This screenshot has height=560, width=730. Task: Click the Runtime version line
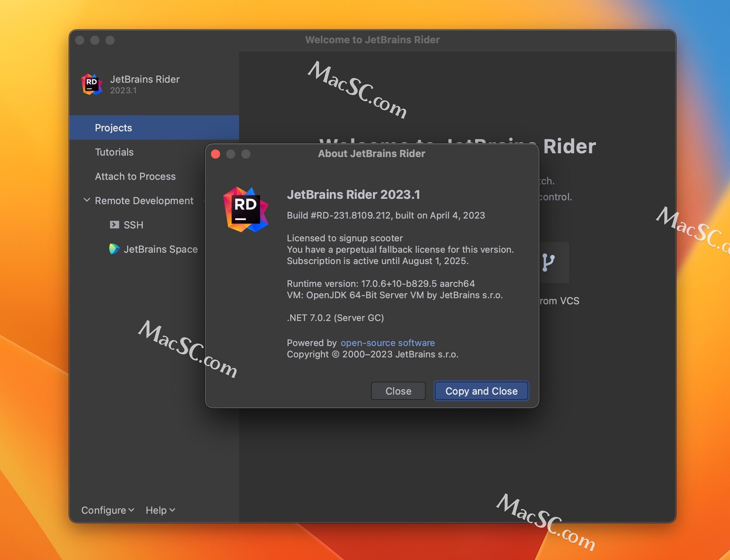tap(381, 284)
